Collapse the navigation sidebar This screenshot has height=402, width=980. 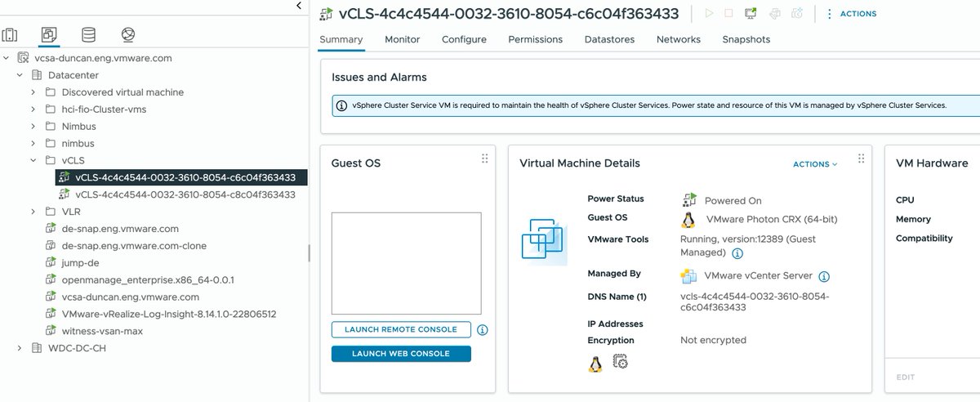(x=300, y=6)
